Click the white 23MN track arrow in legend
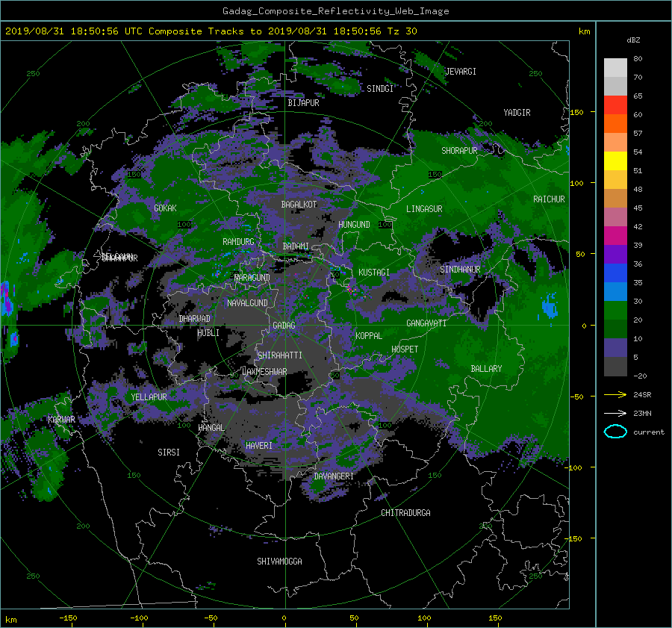The width and height of the screenshot is (672, 628). 615,413
